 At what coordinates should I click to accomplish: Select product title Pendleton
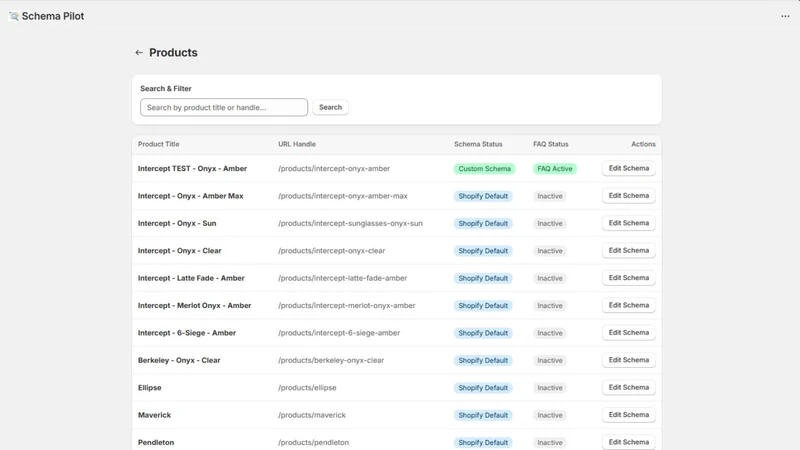(156, 442)
